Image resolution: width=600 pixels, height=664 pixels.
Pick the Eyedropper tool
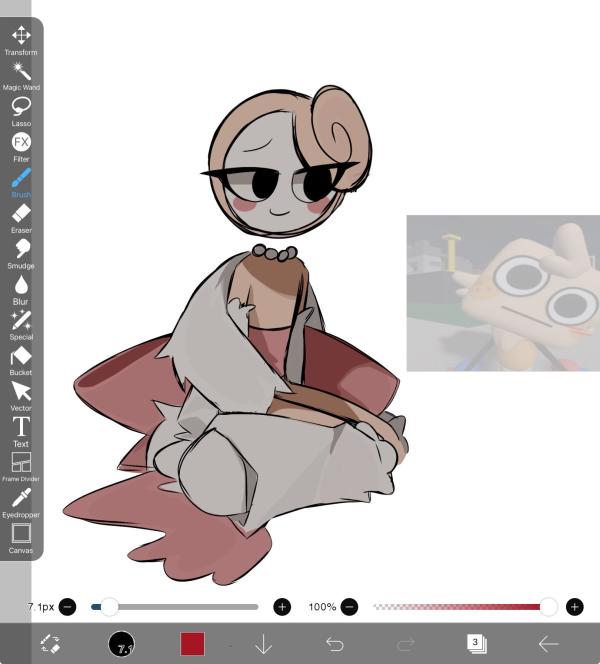click(x=21, y=503)
